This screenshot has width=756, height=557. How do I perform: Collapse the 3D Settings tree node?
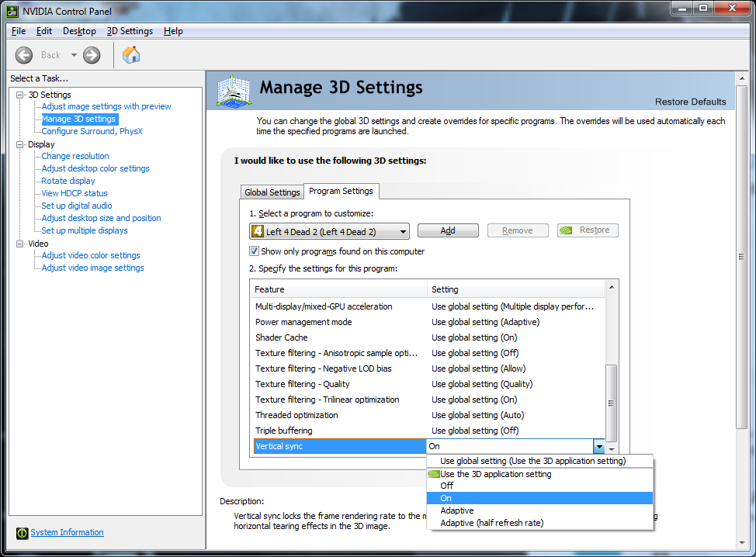point(19,95)
